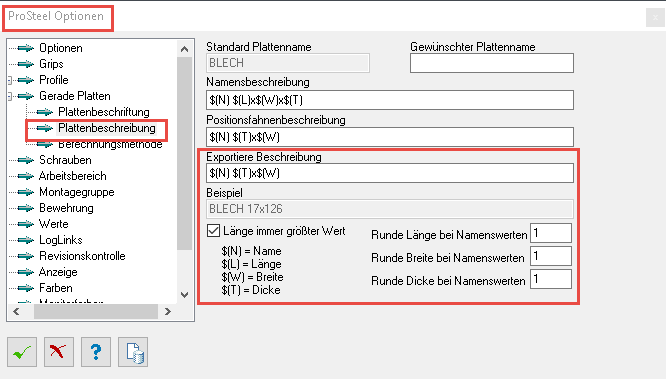The height and width of the screenshot is (379, 666).
Task: Open Plattenbeschreibung settings page
Action: (107, 128)
